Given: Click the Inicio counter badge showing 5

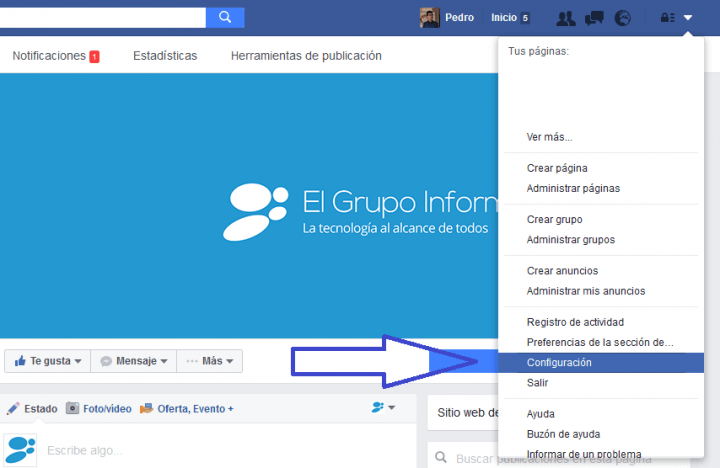Looking at the screenshot, I should point(525,18).
